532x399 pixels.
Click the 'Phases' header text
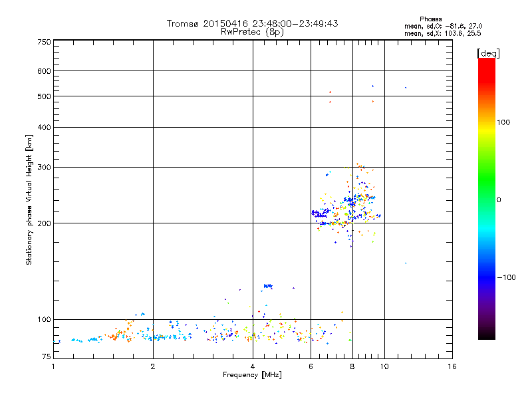pos(430,19)
